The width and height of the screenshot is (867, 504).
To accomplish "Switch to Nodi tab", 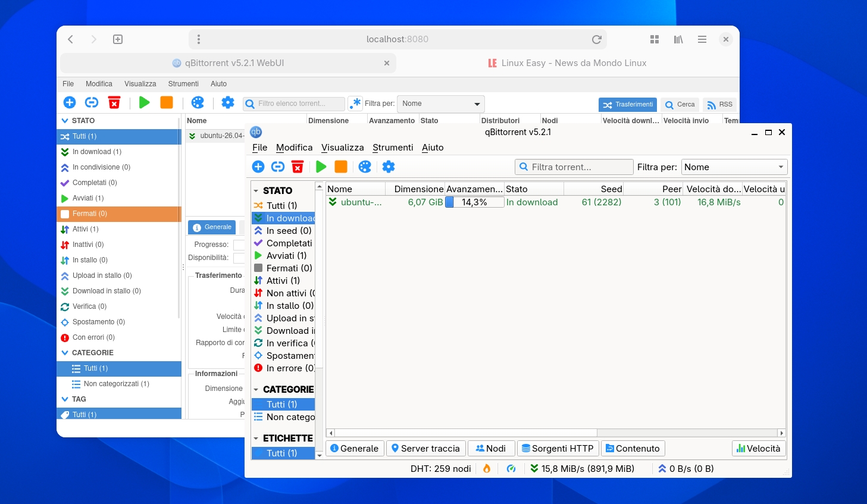I will tap(491, 449).
